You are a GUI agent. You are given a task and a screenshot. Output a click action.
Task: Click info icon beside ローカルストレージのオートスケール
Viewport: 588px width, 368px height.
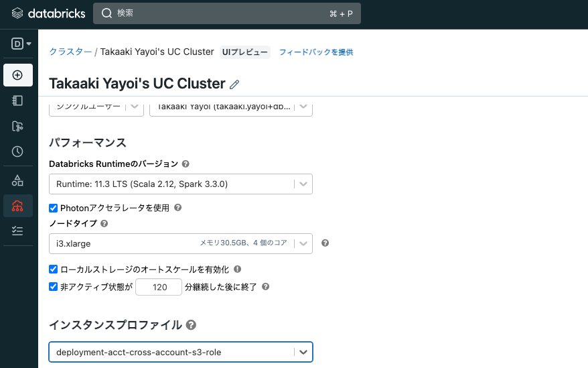click(x=237, y=269)
